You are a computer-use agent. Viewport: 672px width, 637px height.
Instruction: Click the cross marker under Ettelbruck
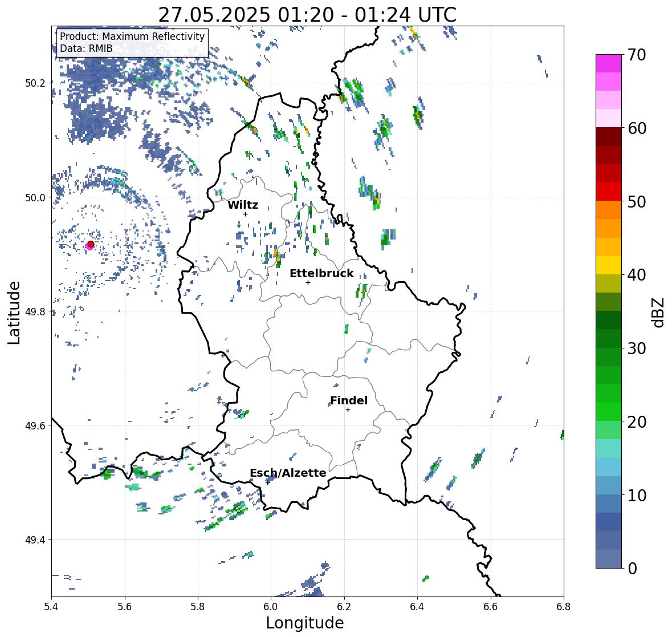click(308, 282)
